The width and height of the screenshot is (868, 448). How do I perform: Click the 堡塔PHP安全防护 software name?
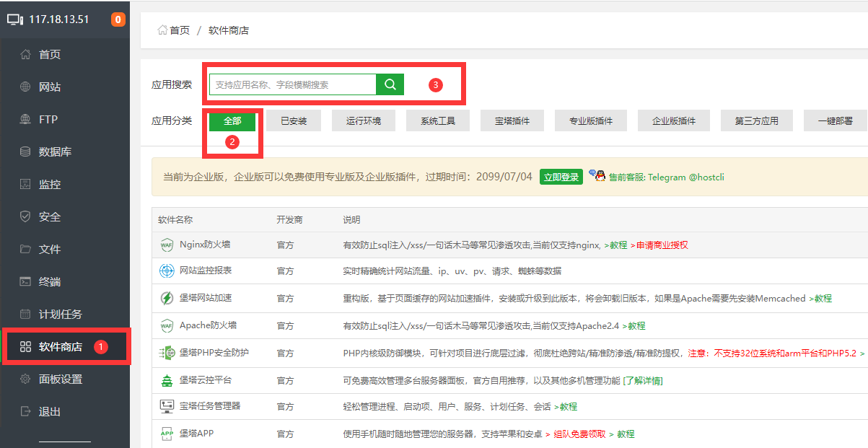tap(214, 353)
